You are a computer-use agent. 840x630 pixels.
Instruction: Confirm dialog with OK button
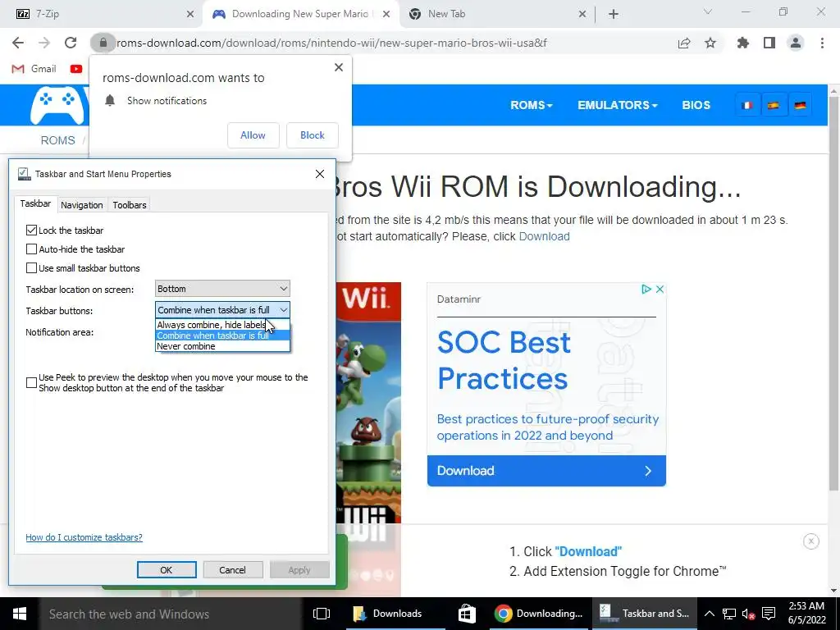(x=167, y=570)
